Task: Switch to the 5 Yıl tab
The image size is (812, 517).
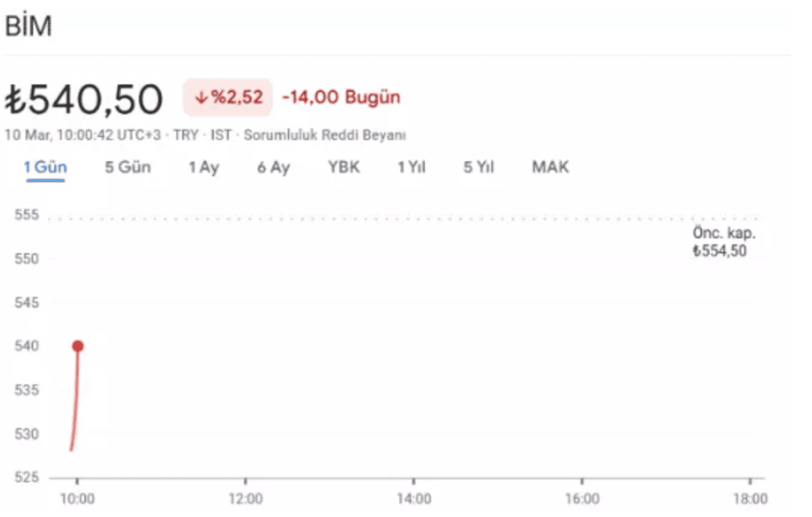Action: [479, 167]
